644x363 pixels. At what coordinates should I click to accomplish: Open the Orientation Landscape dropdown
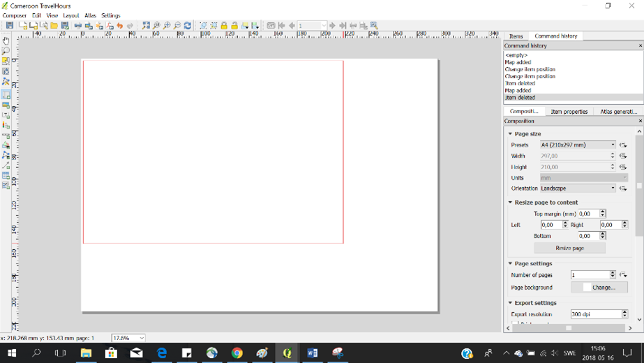578,188
